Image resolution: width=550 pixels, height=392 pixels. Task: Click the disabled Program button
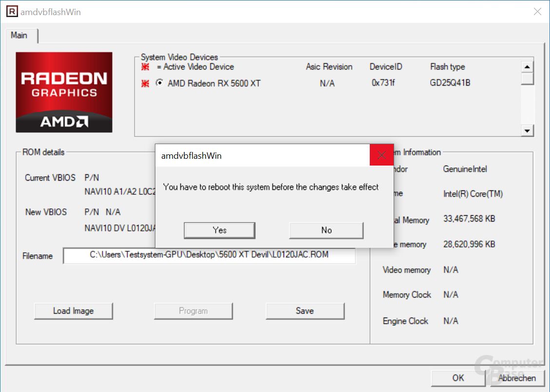pos(193,311)
